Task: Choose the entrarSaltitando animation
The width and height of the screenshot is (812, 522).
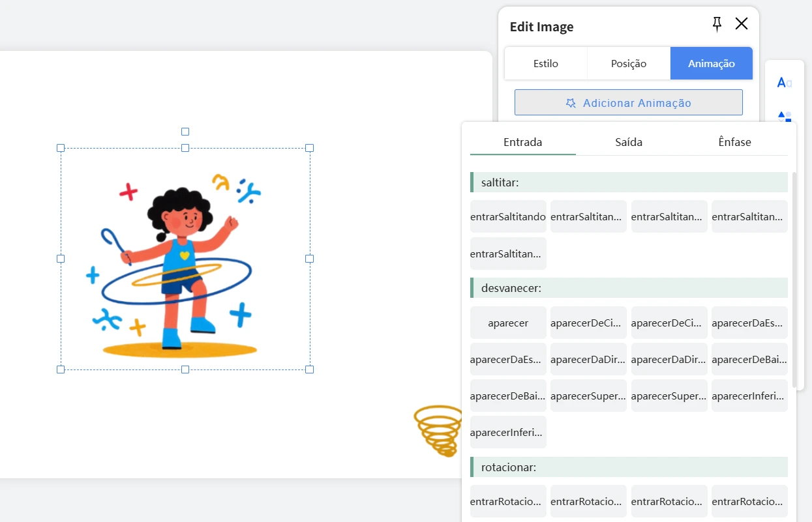Action: [508, 217]
